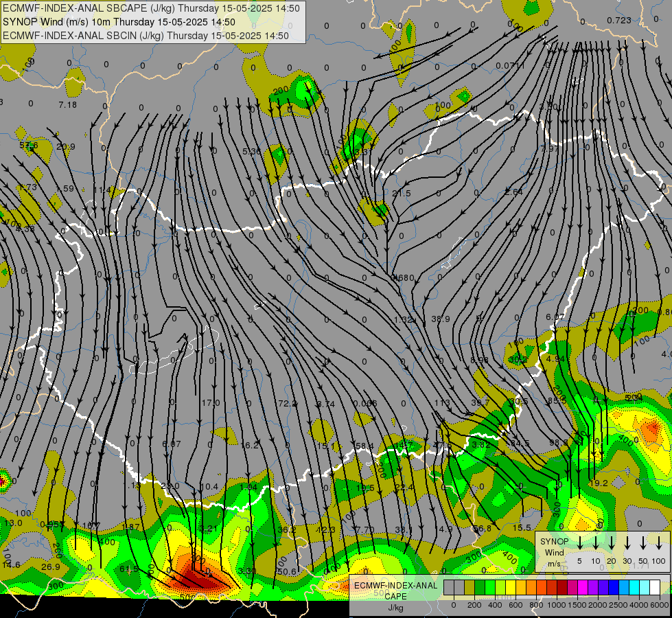Click the map value 72.2
Viewport: 672px width, 618px height.
pyautogui.click(x=288, y=403)
